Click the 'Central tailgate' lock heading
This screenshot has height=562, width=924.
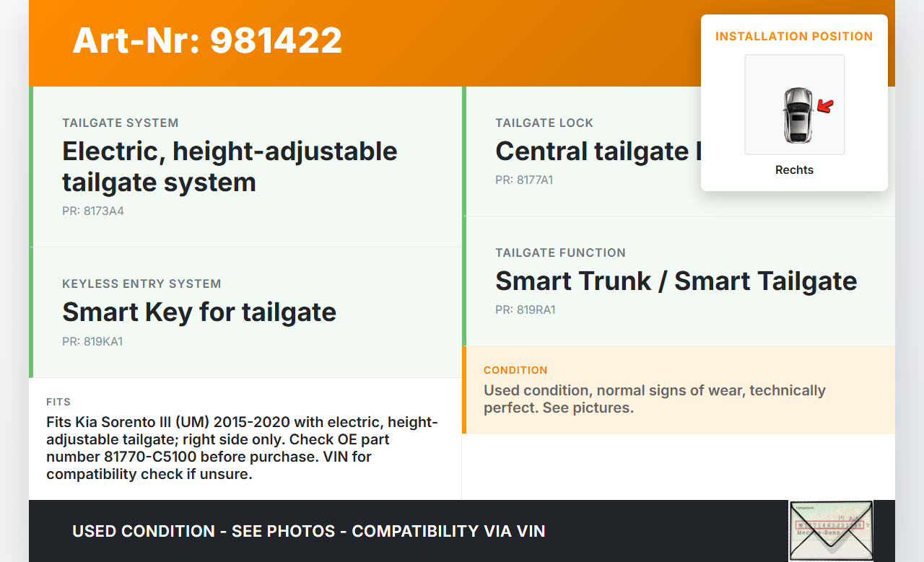coord(592,152)
